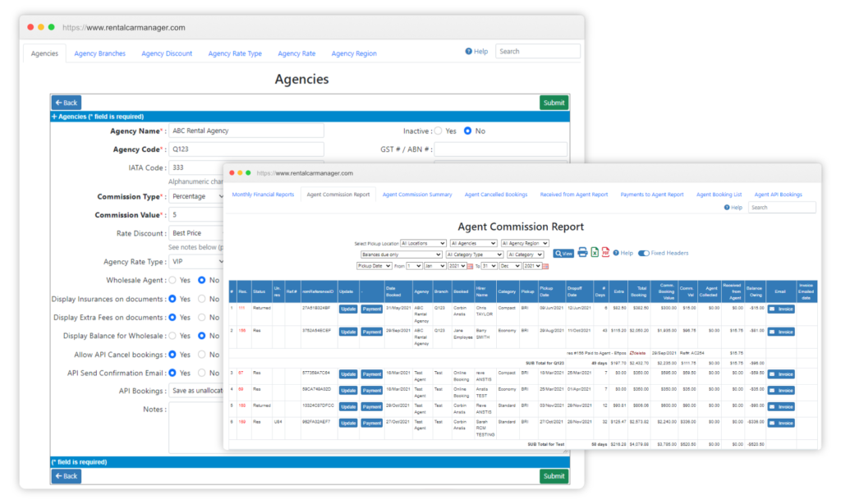Image resolution: width=841 pixels, height=504 pixels.
Task: Open the All Category dropdown
Action: pyautogui.click(x=525, y=254)
